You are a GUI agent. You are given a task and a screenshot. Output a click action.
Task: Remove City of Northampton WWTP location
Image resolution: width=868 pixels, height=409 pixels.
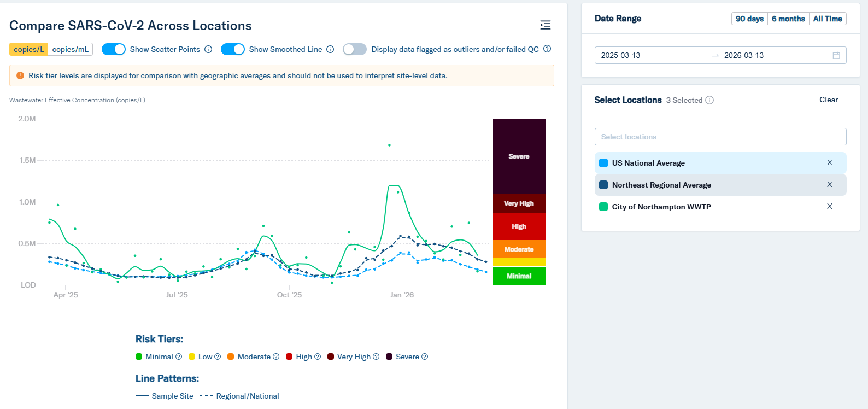point(829,207)
